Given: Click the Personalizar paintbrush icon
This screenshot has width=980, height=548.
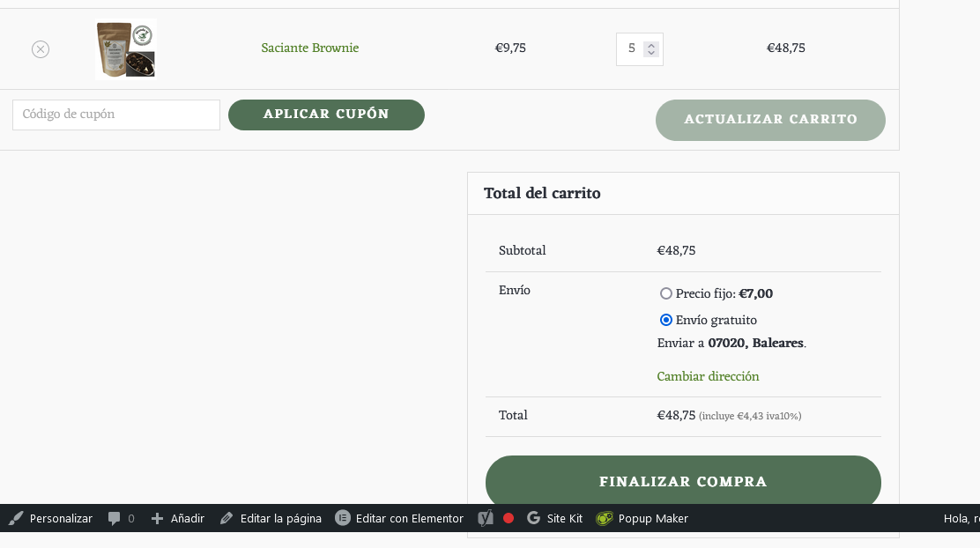Looking at the screenshot, I should (16, 518).
